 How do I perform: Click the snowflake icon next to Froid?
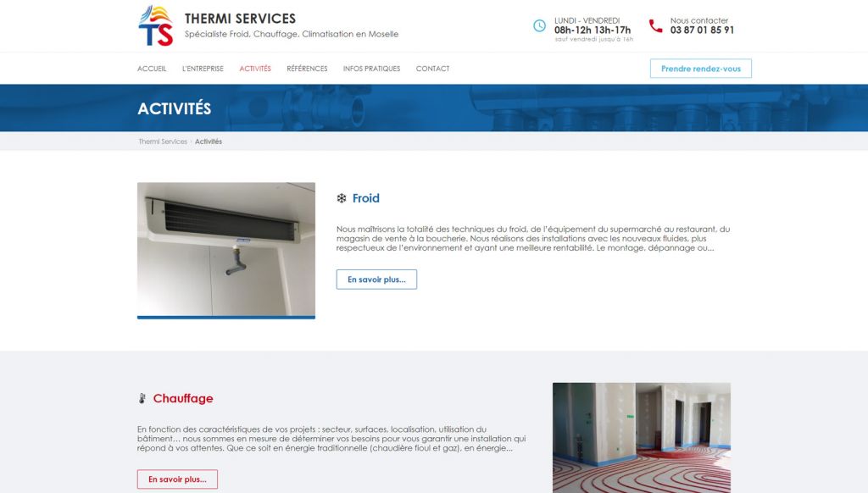(342, 198)
